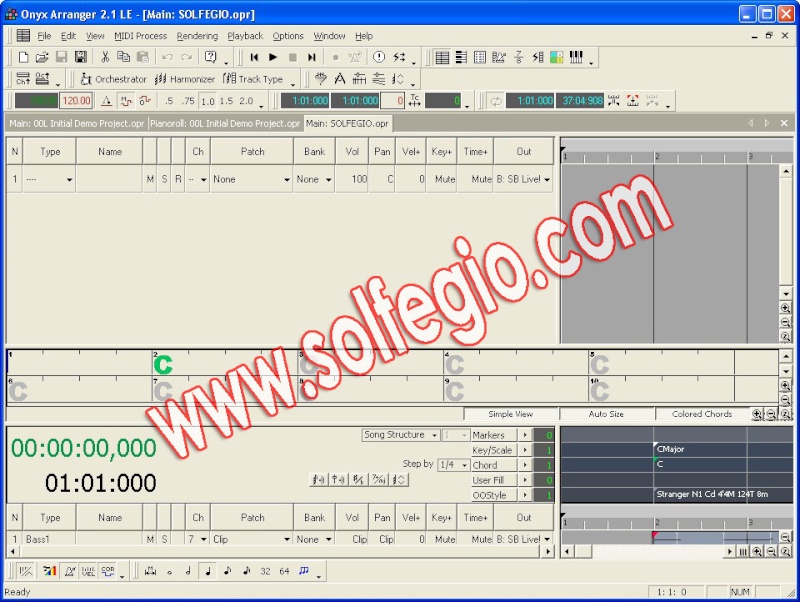Open the Harmonizer tool
Screen dimensions: 800x602
[x=185, y=79]
